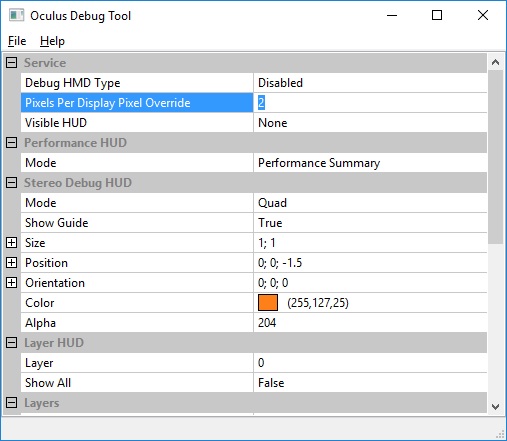Click the Alpha value 204

click(267, 323)
